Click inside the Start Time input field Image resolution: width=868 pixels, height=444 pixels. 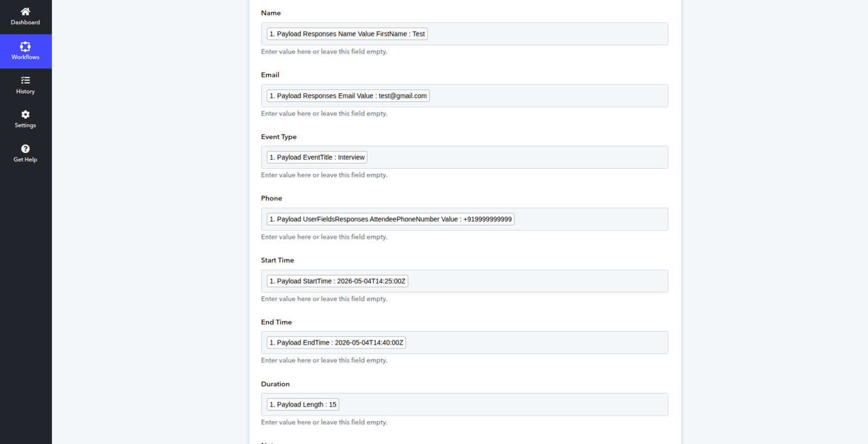pos(464,281)
